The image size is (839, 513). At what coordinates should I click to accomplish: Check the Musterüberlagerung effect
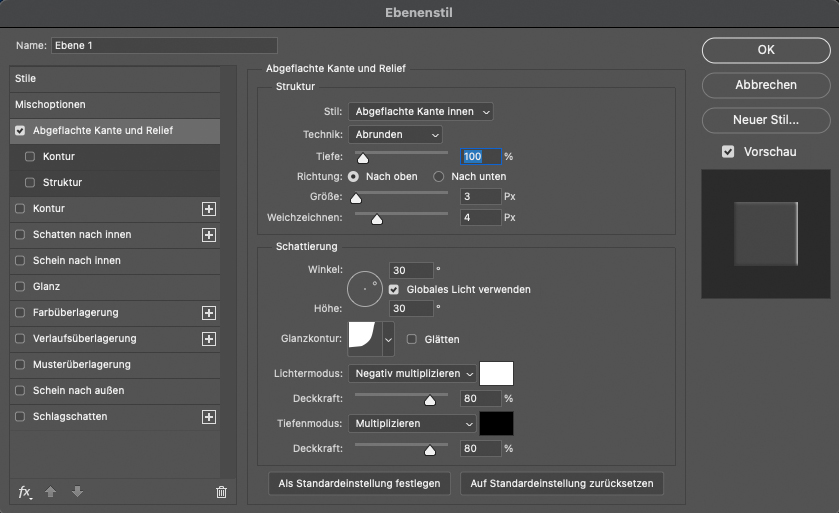point(20,365)
